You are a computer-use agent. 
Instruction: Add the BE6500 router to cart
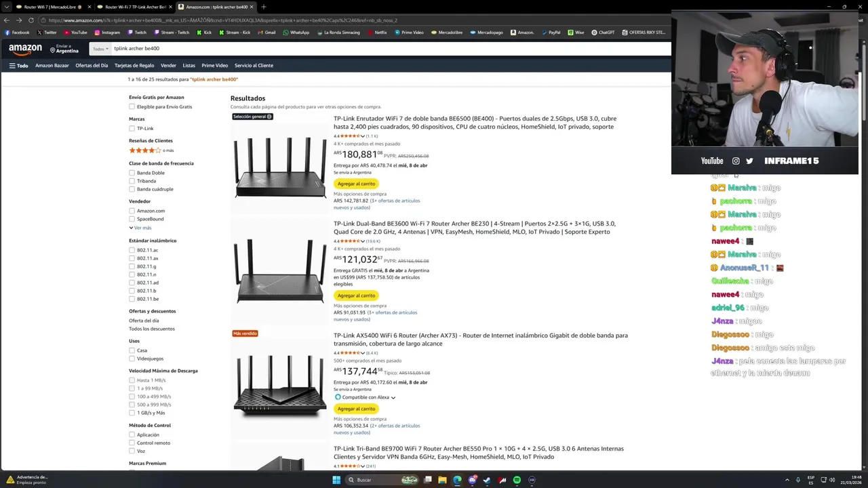(x=356, y=184)
